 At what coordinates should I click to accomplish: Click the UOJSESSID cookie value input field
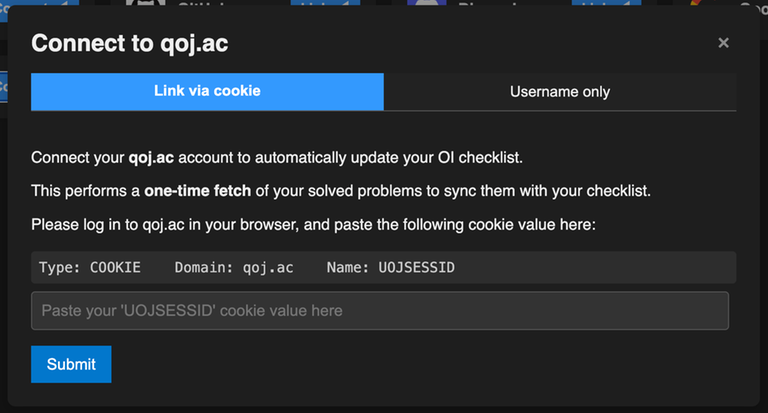pos(379,311)
